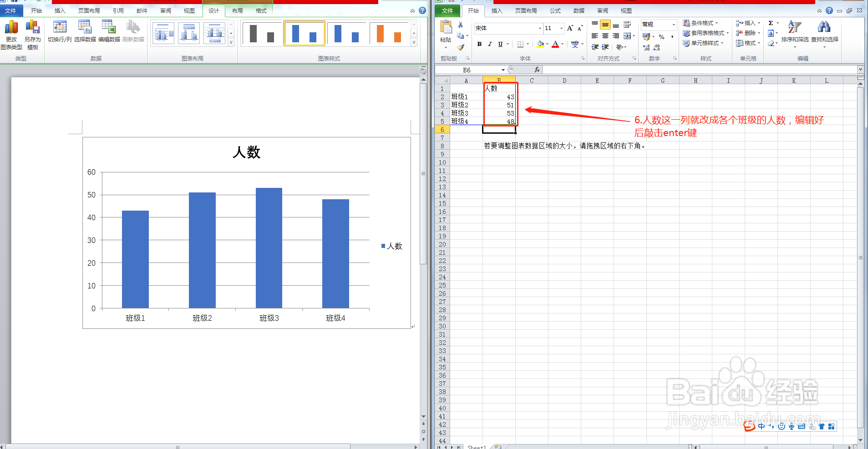Click the 编辑数据 icon

[x=109, y=31]
